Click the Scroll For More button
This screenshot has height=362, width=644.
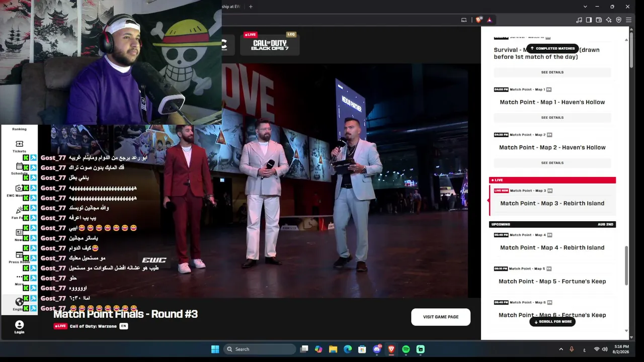pos(552,322)
